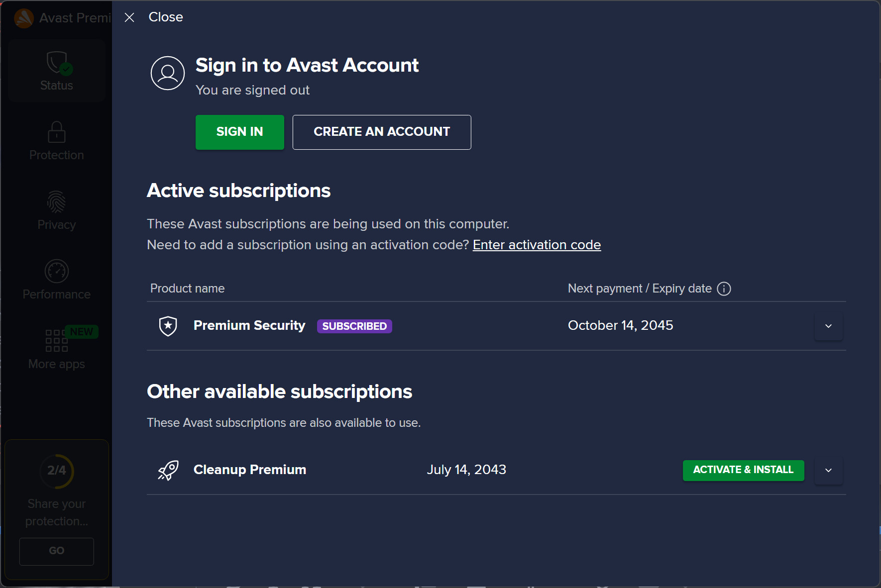This screenshot has height=588, width=881.
Task: Click the Premium Security product name
Action: (x=249, y=325)
